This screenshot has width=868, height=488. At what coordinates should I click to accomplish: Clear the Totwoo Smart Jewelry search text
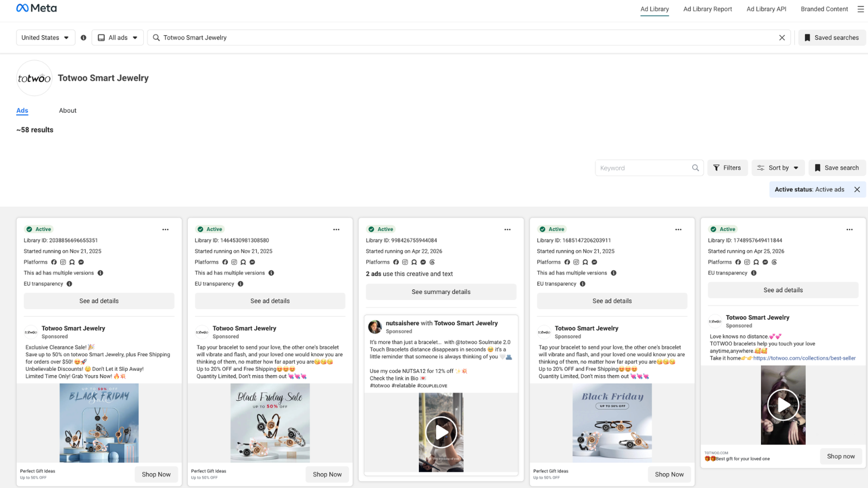(782, 38)
